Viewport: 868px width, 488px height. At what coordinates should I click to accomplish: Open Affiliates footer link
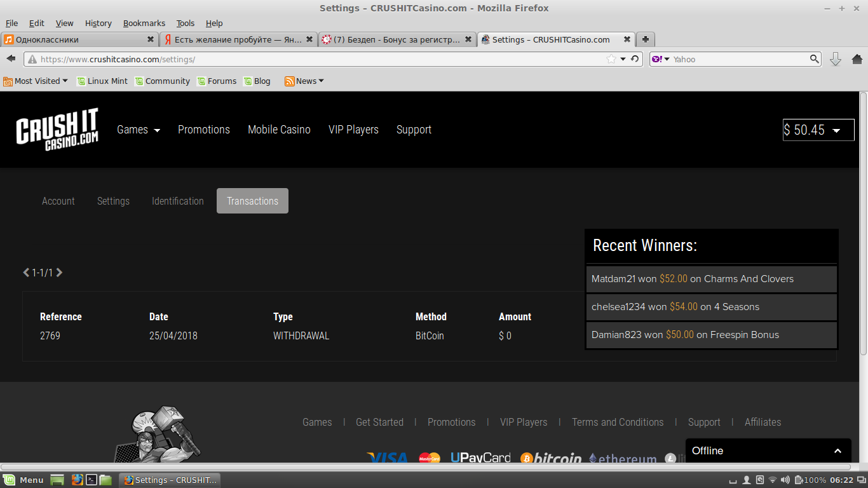point(763,422)
